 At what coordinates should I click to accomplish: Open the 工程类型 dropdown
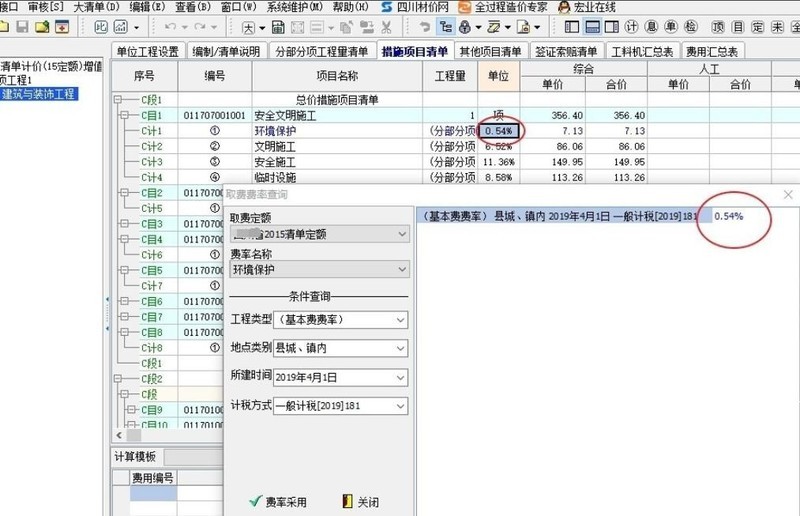pyautogui.click(x=340, y=320)
